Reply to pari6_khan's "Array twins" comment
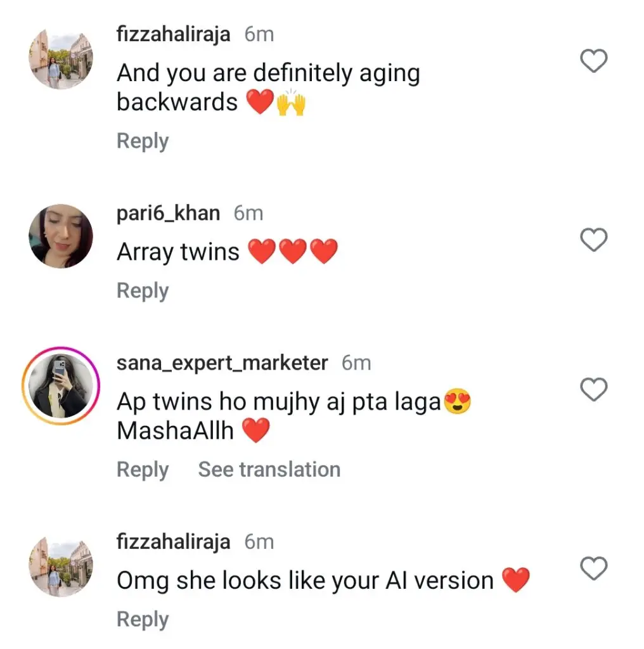The image size is (644, 649). [x=143, y=291]
